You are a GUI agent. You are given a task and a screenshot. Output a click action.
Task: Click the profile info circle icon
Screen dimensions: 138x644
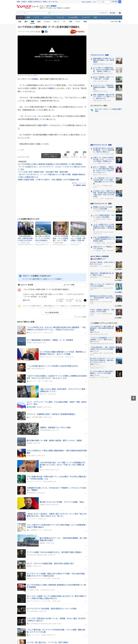(x=20, y=276)
